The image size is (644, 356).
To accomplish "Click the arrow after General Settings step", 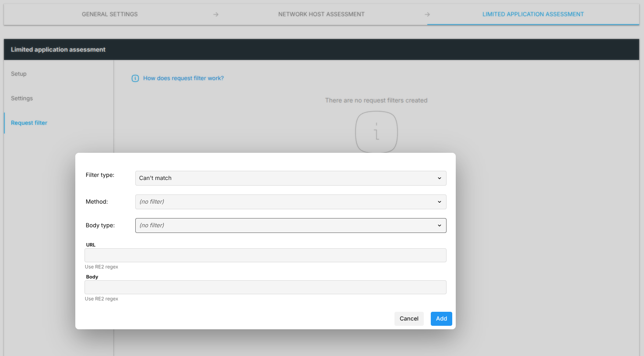I will click(216, 14).
